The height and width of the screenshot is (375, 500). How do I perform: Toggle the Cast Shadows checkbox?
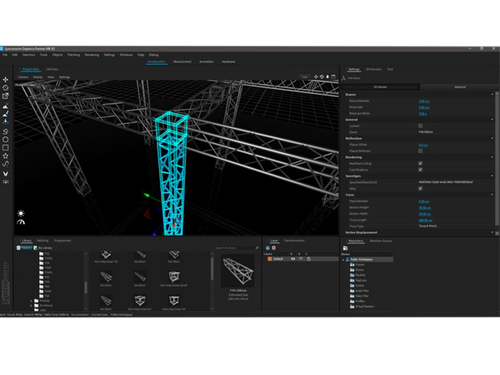(420, 170)
